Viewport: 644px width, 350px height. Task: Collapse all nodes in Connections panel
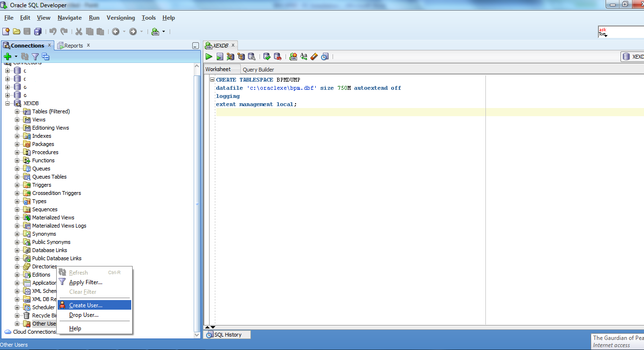[46, 56]
